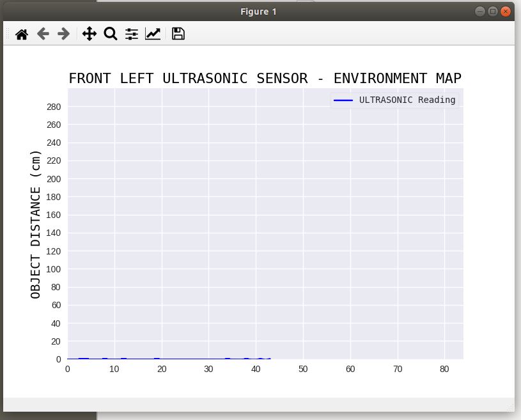Open Configure subplots settings

[x=132, y=34]
